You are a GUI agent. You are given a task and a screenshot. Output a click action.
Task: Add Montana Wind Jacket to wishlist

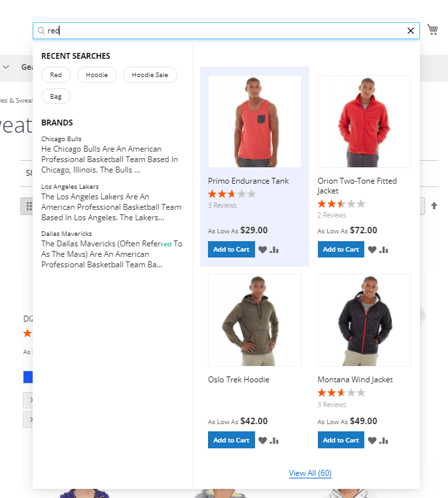pos(372,440)
